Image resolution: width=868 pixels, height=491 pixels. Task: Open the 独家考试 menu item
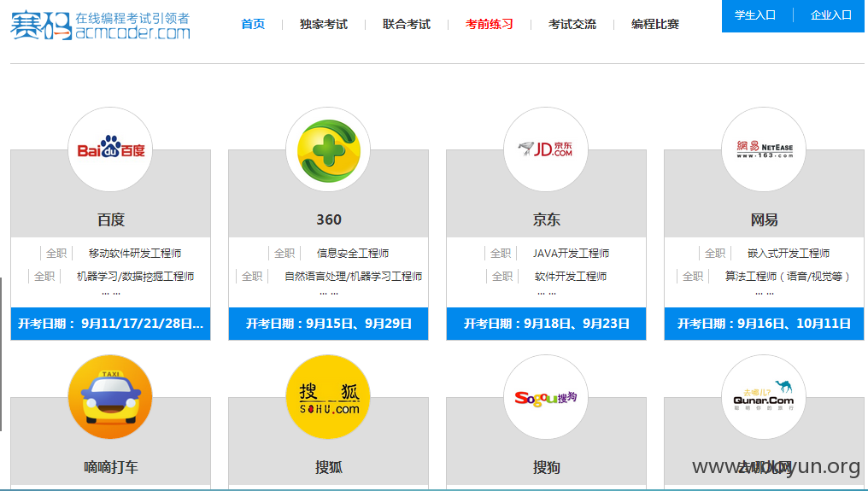(x=324, y=25)
